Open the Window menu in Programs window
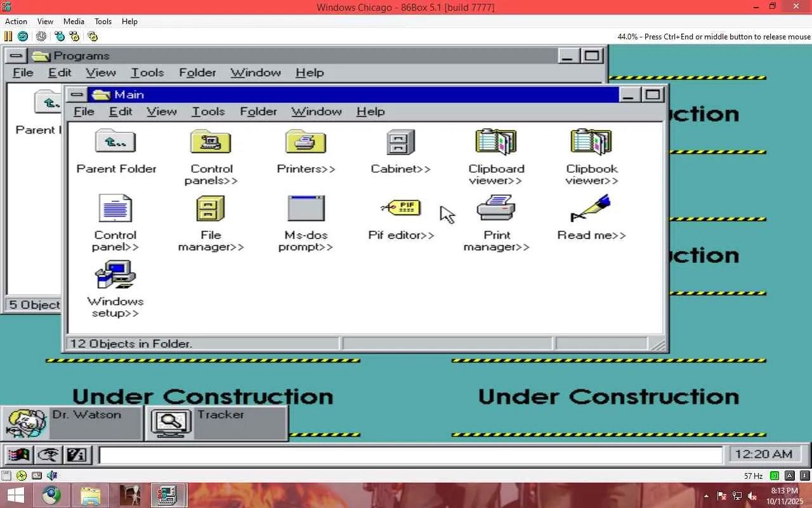 (x=256, y=73)
